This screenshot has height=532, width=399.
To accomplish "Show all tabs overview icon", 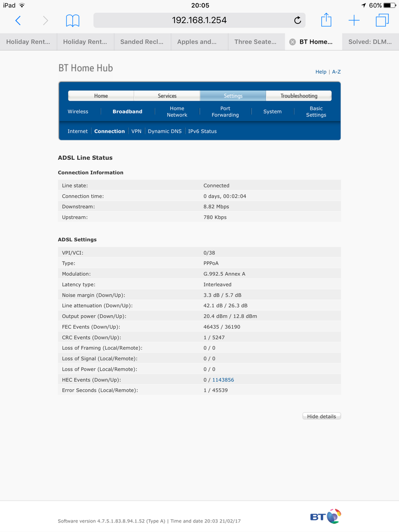I will [382, 20].
